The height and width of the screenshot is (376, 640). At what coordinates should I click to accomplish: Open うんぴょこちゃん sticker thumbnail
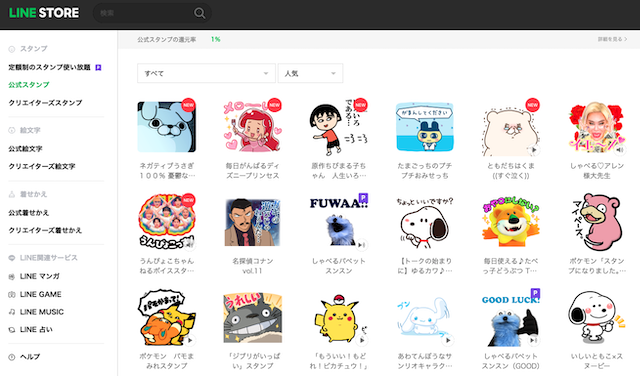click(x=167, y=221)
